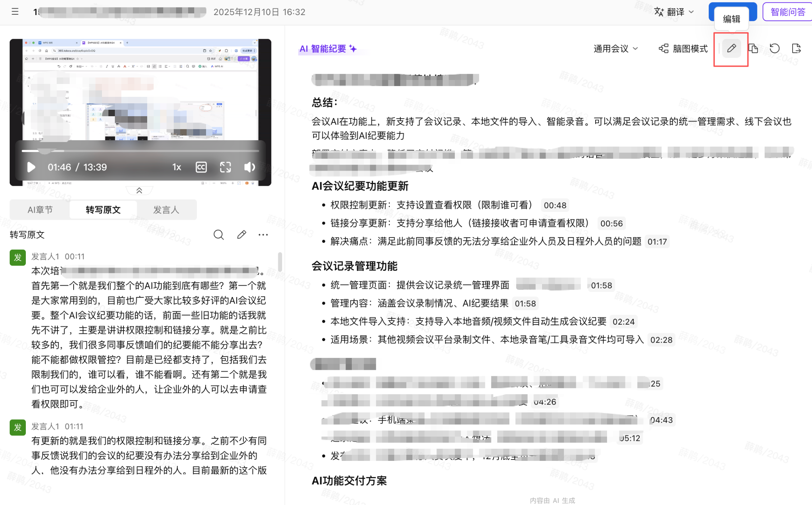
Task: Search the transcript with magnifier icon
Action: click(219, 235)
